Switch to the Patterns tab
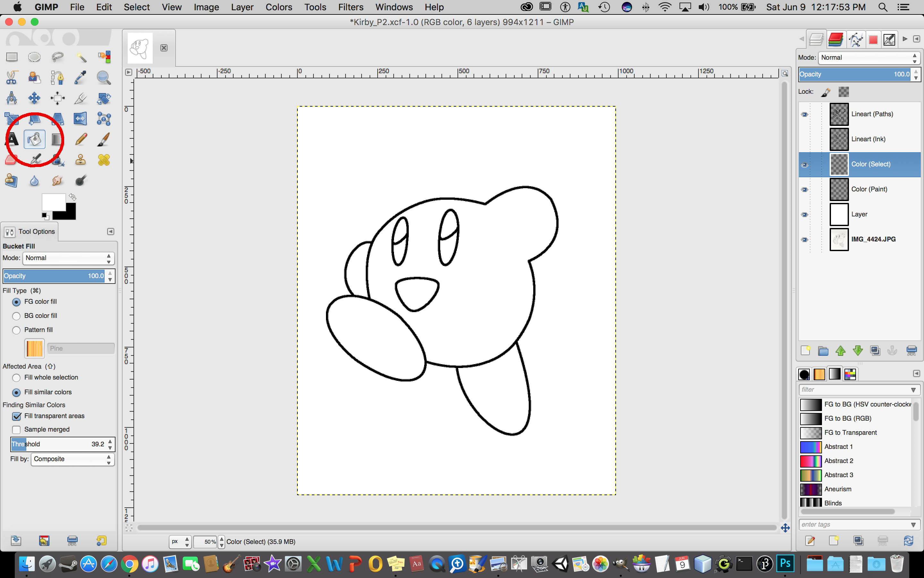 819,374
